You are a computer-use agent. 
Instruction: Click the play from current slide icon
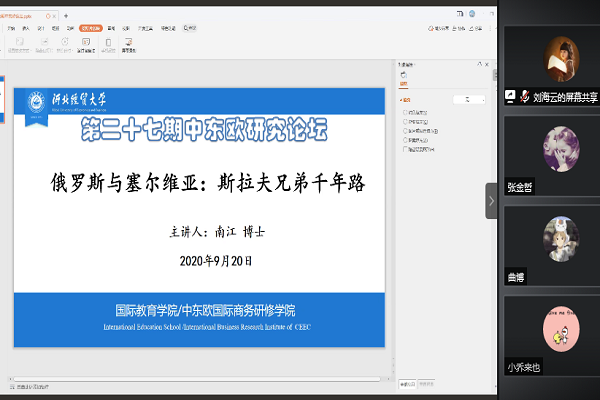pos(43,44)
